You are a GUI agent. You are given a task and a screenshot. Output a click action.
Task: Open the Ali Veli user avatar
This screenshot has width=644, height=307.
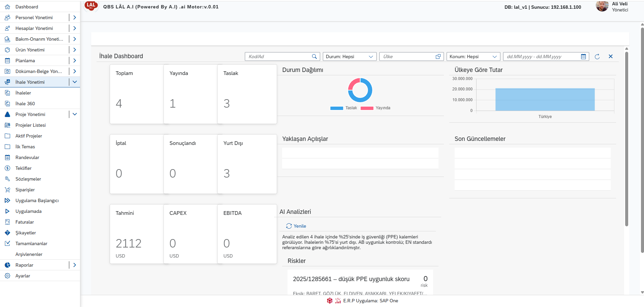click(x=602, y=6)
